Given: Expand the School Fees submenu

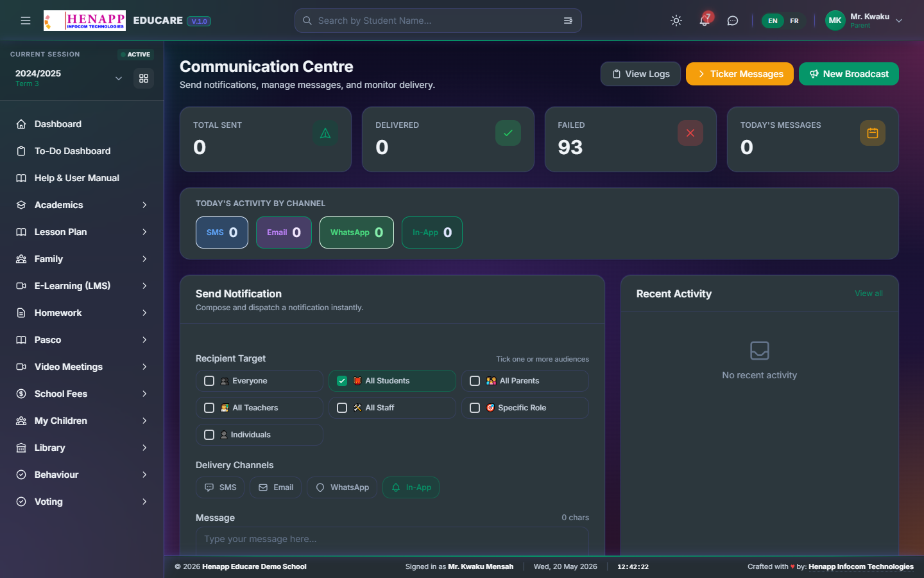Looking at the screenshot, I should click(x=82, y=394).
